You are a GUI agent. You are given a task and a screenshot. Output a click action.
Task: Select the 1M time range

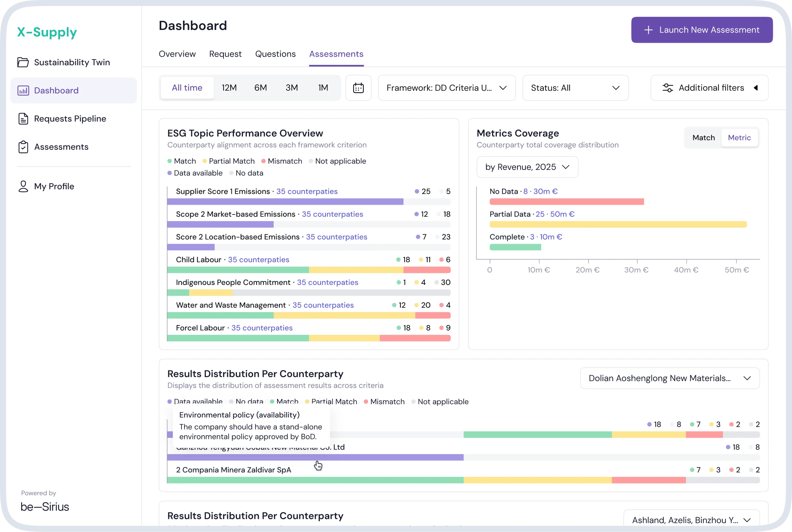click(x=323, y=88)
